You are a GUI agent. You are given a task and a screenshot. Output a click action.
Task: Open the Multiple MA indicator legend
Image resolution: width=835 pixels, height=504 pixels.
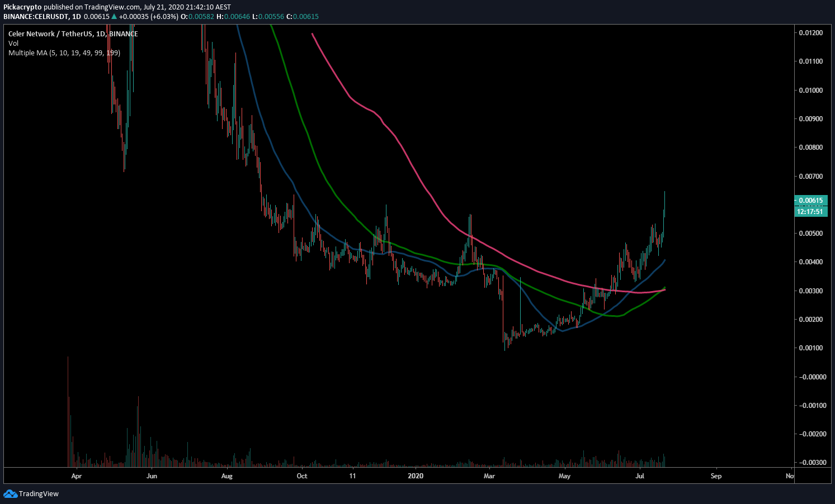pos(64,53)
